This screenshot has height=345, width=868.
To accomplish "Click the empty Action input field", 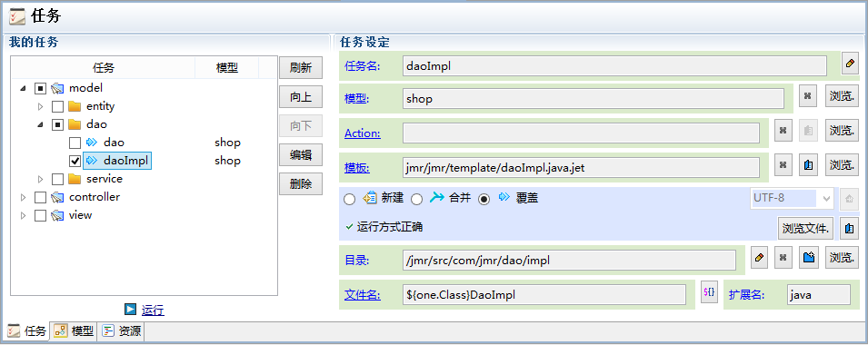I will pos(582,133).
